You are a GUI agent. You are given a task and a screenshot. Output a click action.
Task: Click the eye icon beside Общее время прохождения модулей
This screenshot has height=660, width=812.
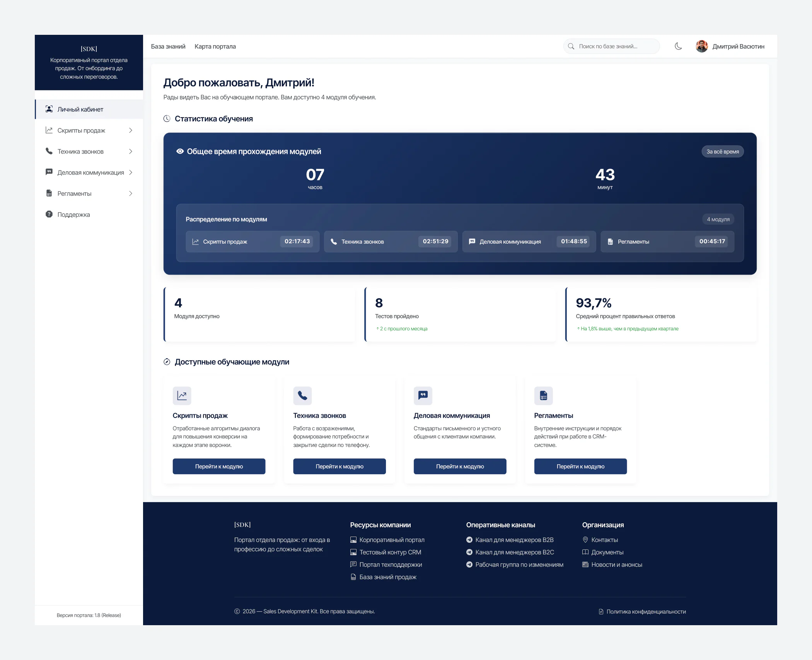click(180, 151)
